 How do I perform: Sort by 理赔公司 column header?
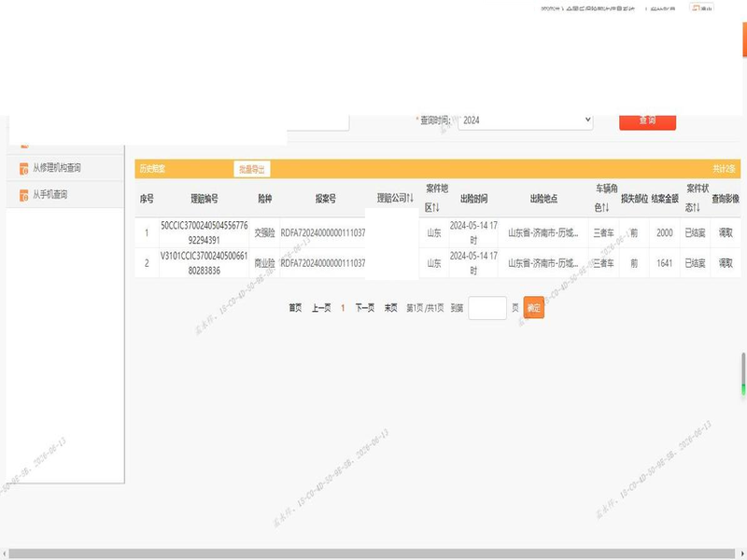click(395, 198)
